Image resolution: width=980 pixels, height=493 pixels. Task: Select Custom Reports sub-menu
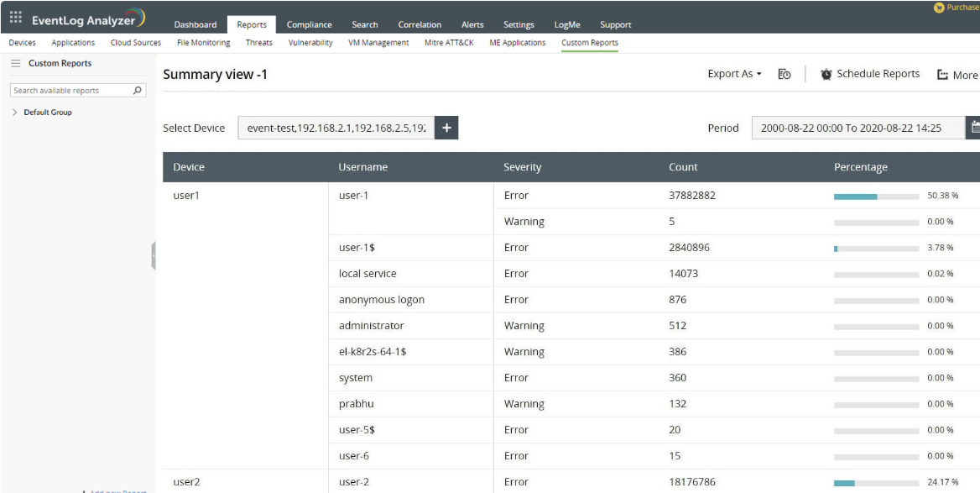pyautogui.click(x=590, y=43)
